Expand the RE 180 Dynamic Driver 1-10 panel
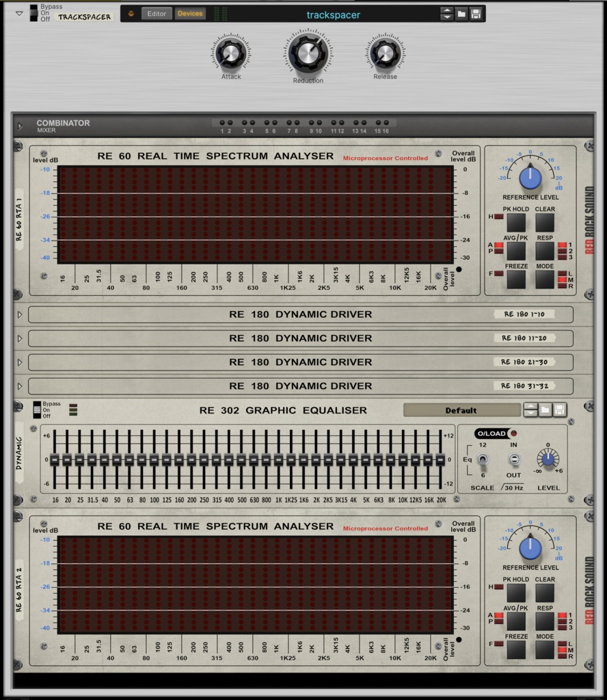The width and height of the screenshot is (607, 700). (x=19, y=314)
